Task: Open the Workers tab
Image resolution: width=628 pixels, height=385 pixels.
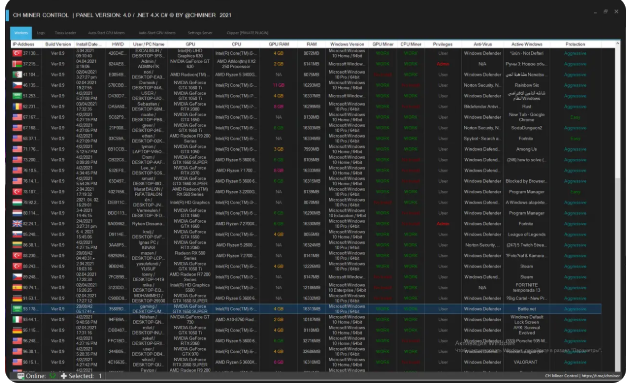Action: [x=21, y=33]
